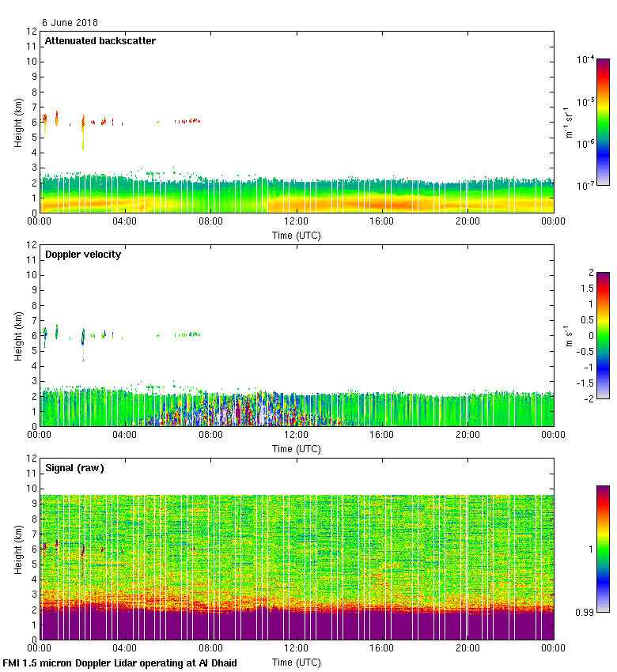The image size is (617, 672).
Task: Click 16:00 tick on Signal raw time axis
Action: pyautogui.click(x=382, y=649)
